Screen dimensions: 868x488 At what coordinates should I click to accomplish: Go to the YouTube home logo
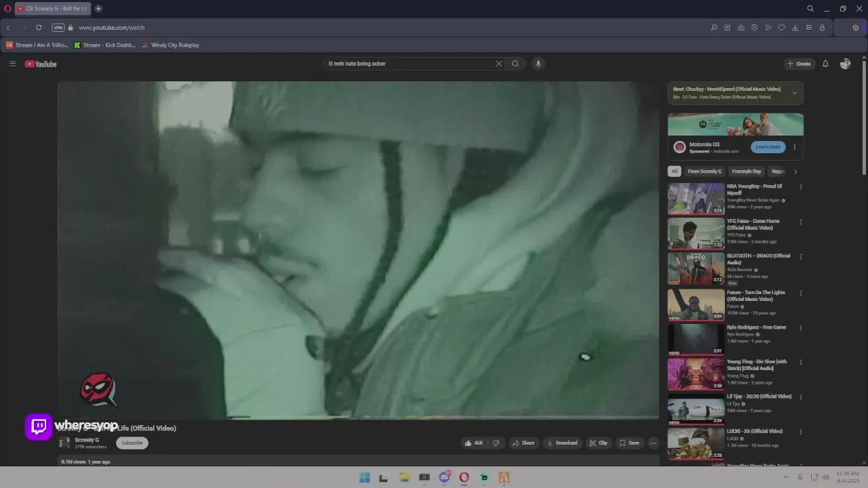click(x=41, y=64)
